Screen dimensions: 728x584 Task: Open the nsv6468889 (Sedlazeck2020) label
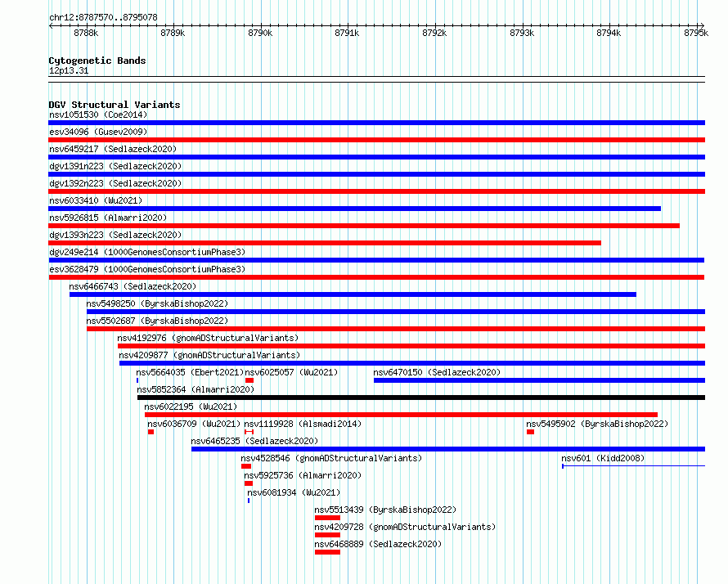(378, 544)
